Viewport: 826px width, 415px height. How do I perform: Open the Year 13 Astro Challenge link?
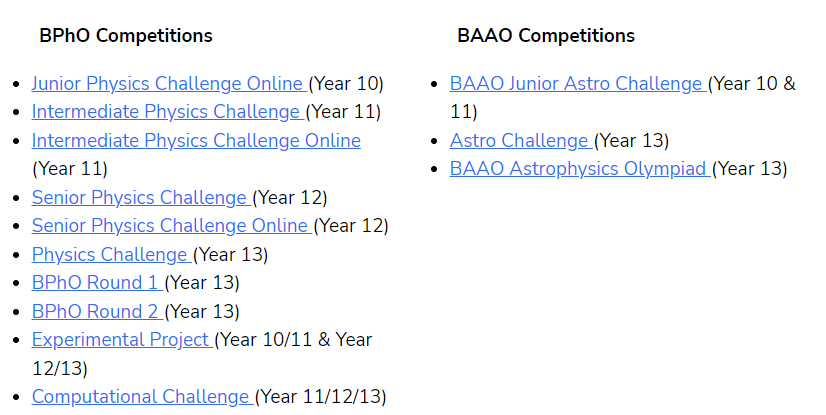(520, 141)
